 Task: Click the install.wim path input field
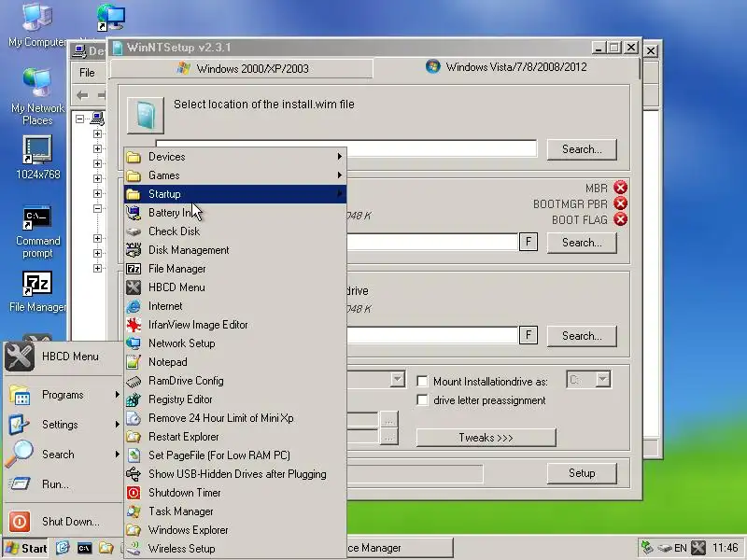coord(346,148)
